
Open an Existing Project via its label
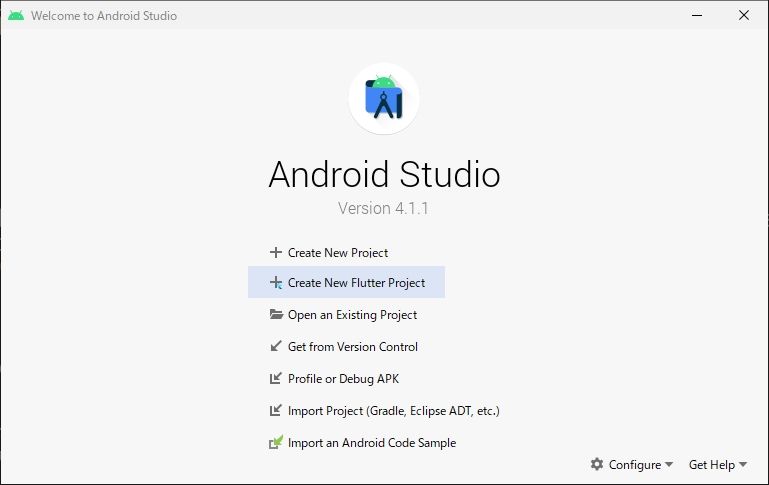pyautogui.click(x=352, y=315)
